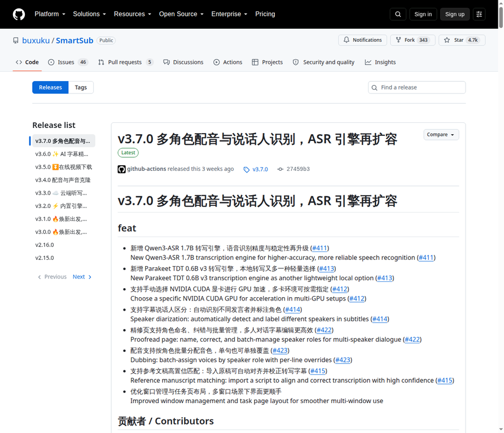Open #415 link in Reference manuscript line
This screenshot has width=504, height=433.
click(x=445, y=381)
